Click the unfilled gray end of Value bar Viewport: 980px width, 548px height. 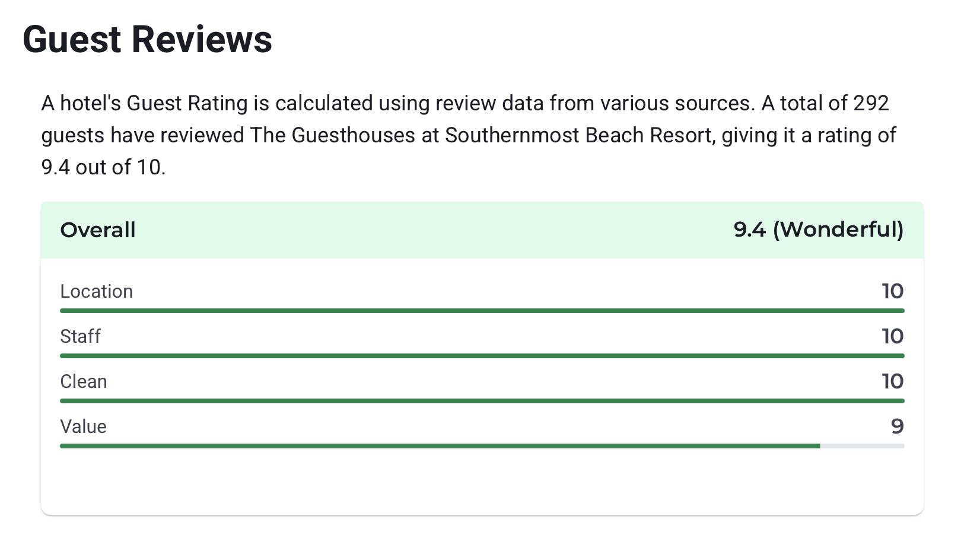click(x=863, y=446)
